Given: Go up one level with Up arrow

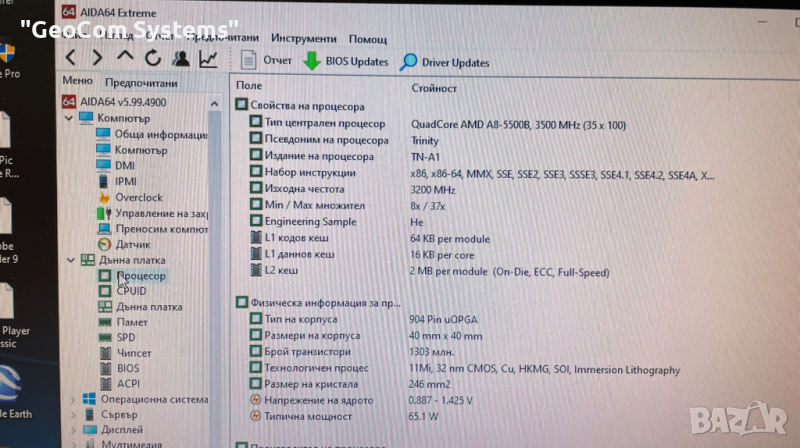Looking at the screenshot, I should (x=125, y=58).
